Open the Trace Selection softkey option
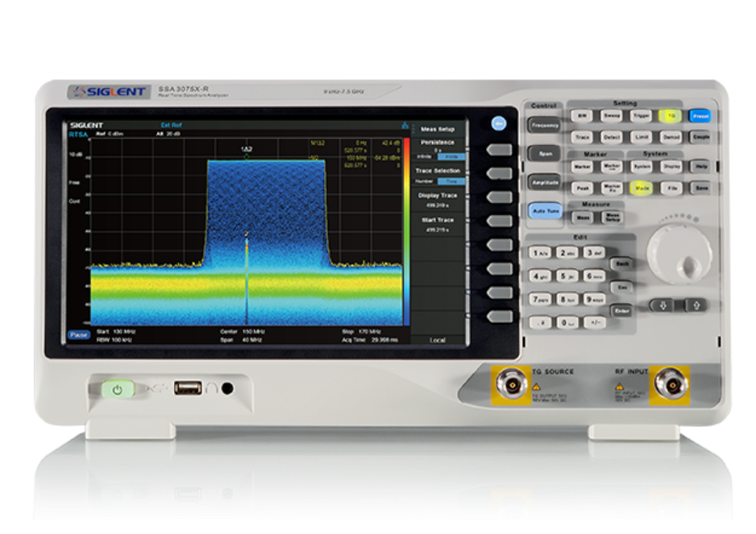756x534 pixels. click(x=438, y=176)
